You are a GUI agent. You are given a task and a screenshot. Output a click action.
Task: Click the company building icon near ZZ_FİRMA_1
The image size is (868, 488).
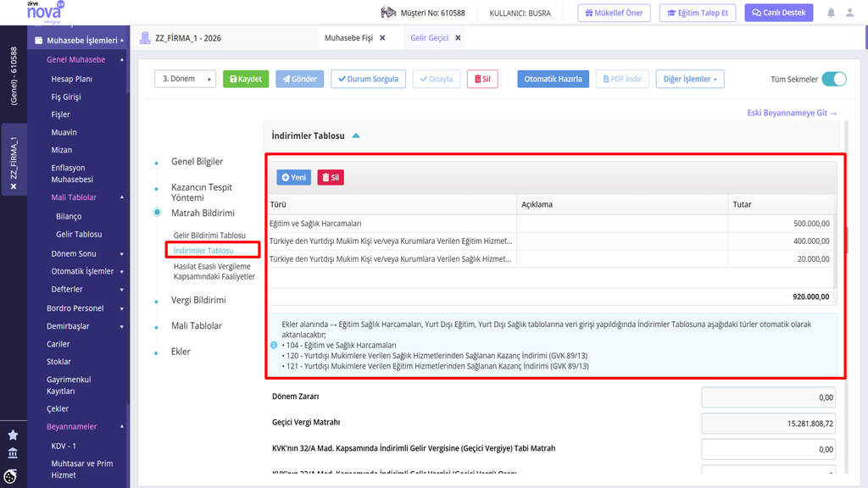tap(145, 38)
